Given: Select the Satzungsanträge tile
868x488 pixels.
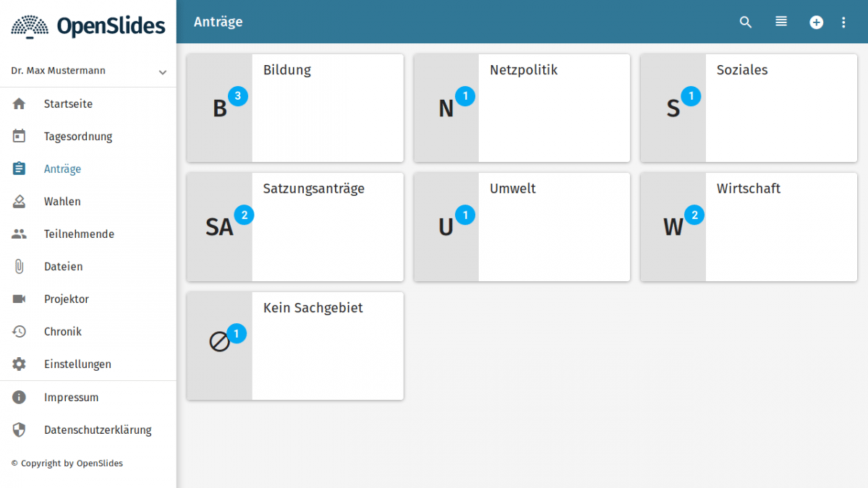Looking at the screenshot, I should coord(294,226).
